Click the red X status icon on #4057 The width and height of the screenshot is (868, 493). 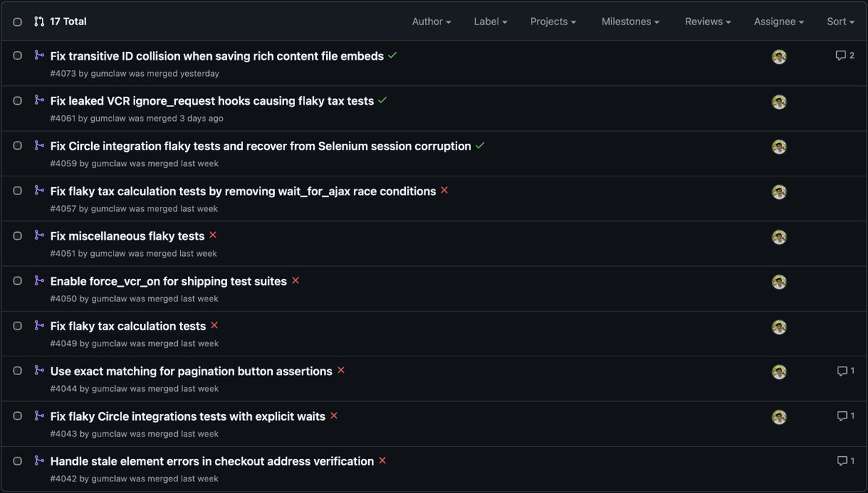pyautogui.click(x=444, y=190)
